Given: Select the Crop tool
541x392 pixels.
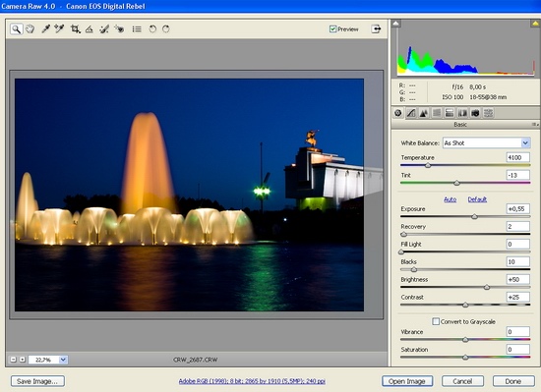Looking at the screenshot, I should pos(75,28).
